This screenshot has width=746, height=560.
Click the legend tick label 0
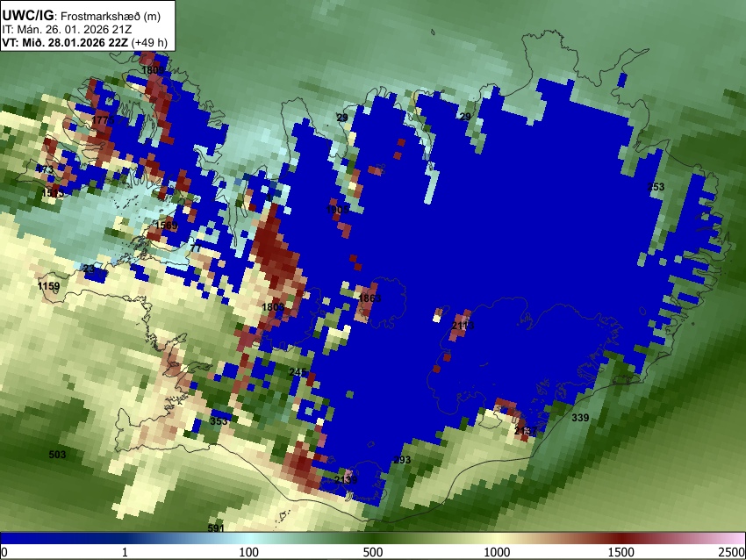(x=4, y=552)
